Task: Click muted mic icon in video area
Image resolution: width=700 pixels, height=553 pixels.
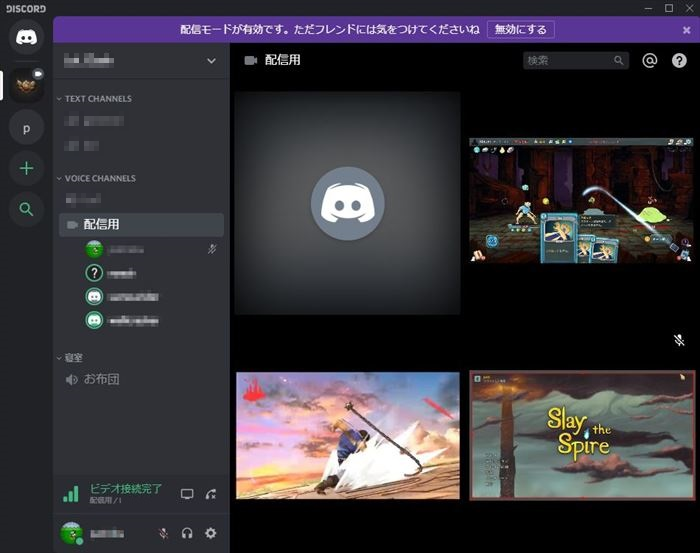Action: click(x=679, y=340)
